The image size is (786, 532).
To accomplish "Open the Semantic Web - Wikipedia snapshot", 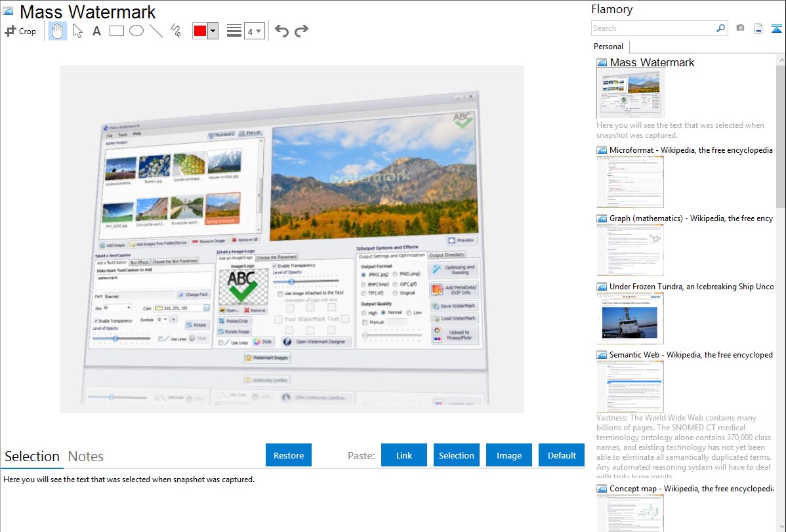I will (691, 354).
